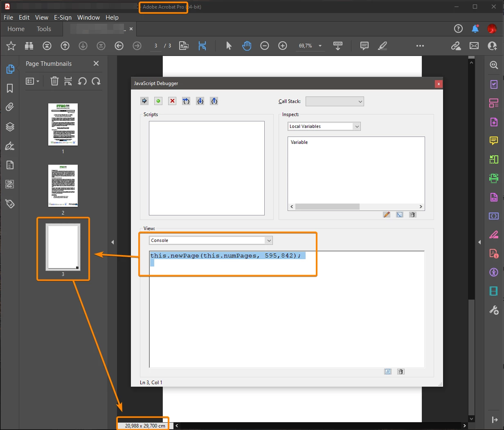This screenshot has height=430, width=504.
Task: Open the Local Variables inspect dropdown
Action: 324,126
